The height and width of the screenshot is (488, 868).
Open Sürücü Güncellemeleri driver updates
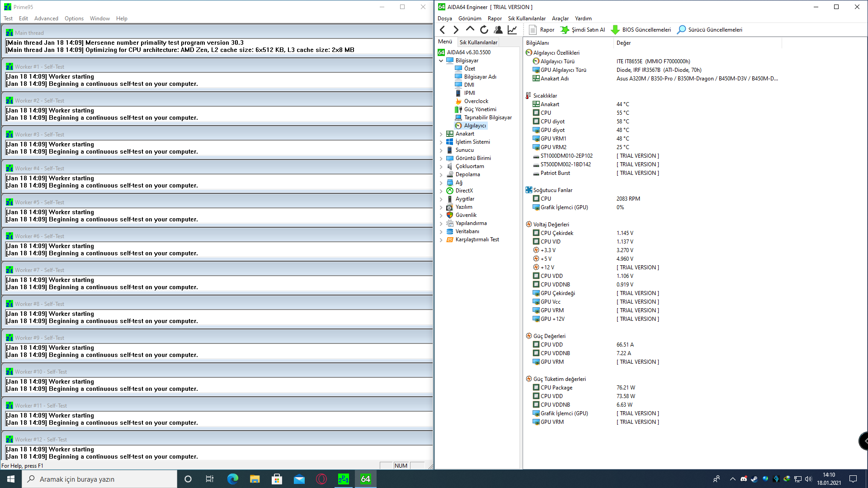point(709,30)
